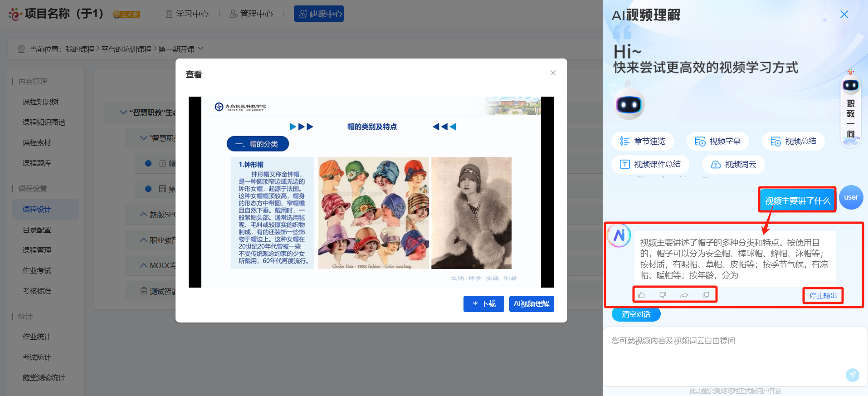The image size is (868, 396).
Task: Click the thumbs-down icon under AI reply
Action: (x=663, y=295)
